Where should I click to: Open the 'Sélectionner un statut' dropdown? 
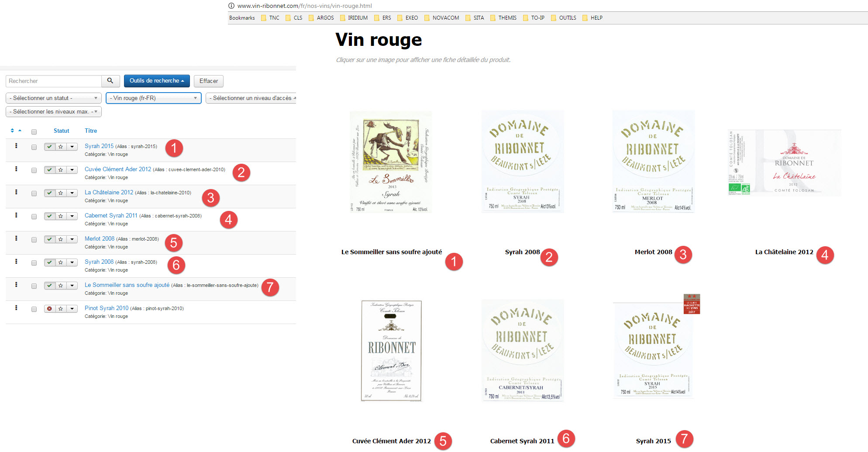click(x=54, y=98)
